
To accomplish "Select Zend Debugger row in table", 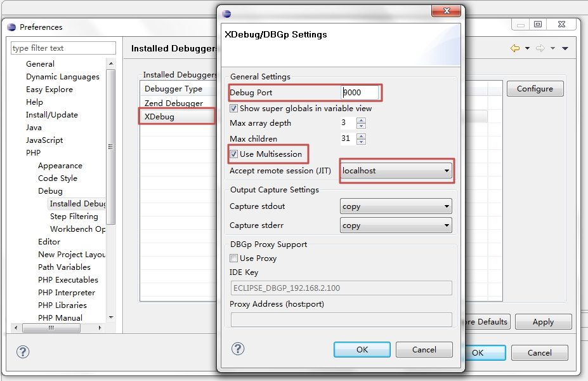I will pyautogui.click(x=178, y=103).
